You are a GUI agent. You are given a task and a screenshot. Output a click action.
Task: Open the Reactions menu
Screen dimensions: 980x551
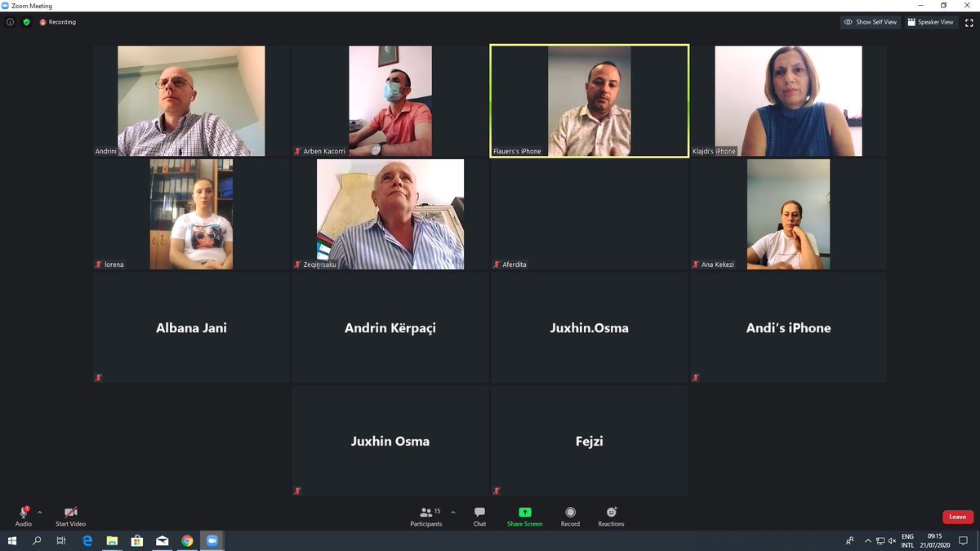click(x=611, y=516)
